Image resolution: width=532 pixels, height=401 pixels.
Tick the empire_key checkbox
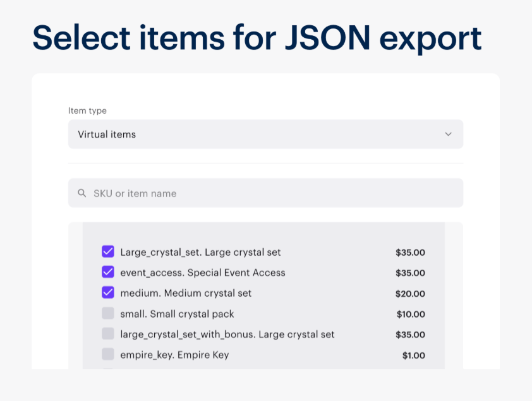(108, 354)
